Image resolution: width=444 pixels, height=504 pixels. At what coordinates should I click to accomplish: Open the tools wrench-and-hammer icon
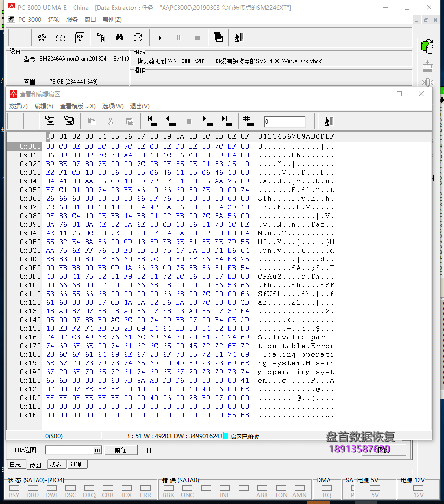click(x=42, y=38)
